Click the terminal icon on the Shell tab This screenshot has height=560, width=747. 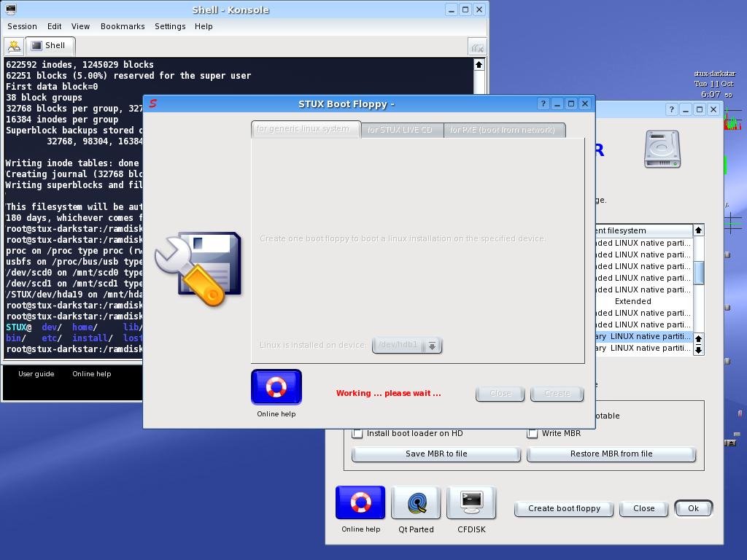click(36, 46)
